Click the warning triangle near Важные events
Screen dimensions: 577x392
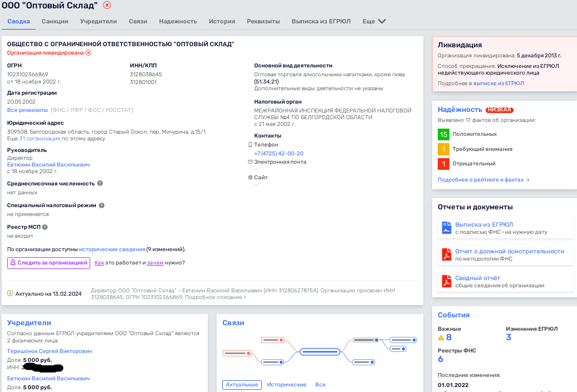[441, 337]
